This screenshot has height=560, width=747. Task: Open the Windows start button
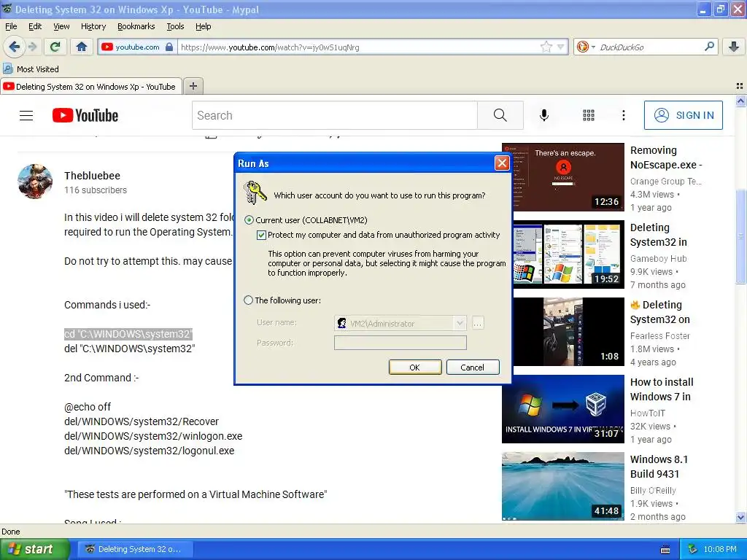[x=35, y=549]
